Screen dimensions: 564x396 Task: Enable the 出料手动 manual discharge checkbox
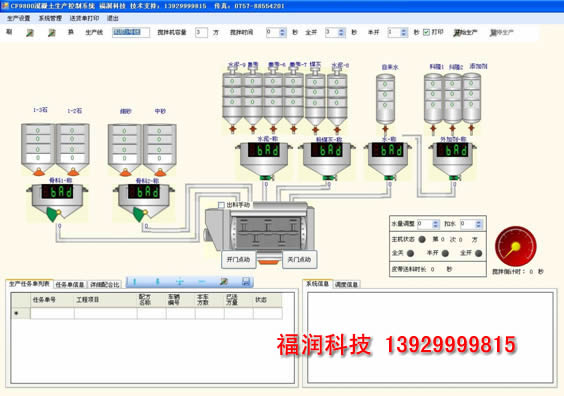tap(221, 205)
